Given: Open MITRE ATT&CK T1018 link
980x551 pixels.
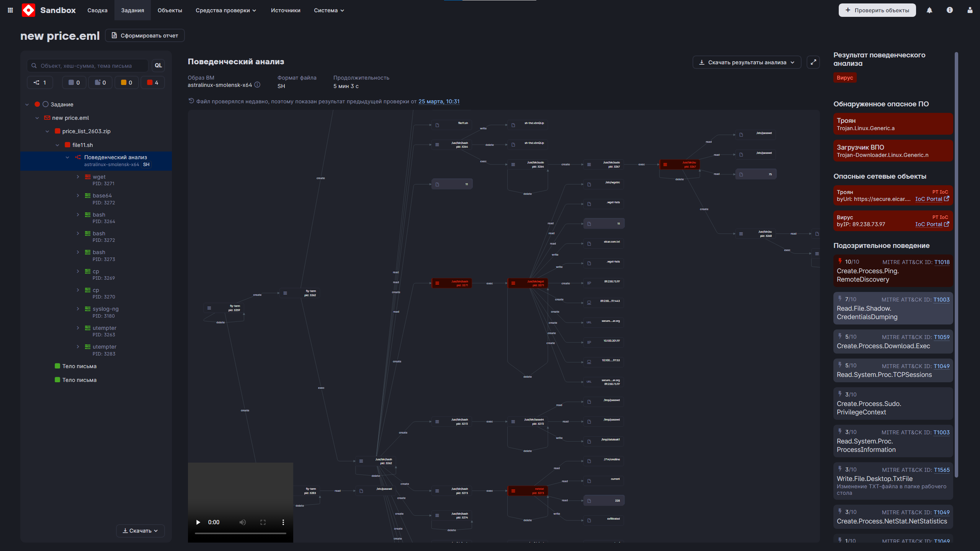Looking at the screenshot, I should pyautogui.click(x=942, y=262).
